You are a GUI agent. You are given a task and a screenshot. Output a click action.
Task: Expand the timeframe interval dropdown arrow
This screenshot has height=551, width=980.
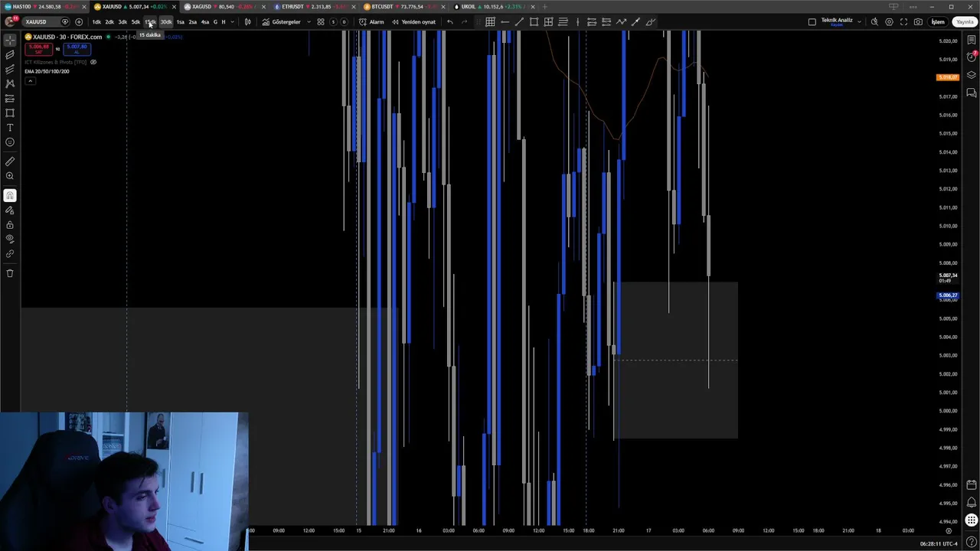tap(232, 22)
